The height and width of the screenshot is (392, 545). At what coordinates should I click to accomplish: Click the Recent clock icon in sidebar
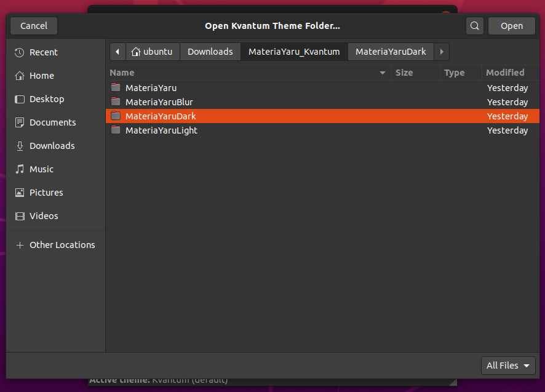click(20, 52)
